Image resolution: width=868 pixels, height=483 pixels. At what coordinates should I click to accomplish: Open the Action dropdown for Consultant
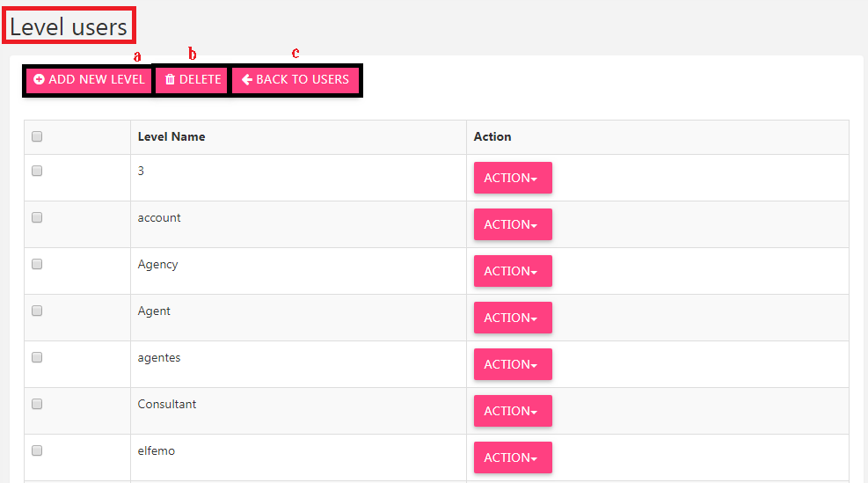click(x=513, y=411)
